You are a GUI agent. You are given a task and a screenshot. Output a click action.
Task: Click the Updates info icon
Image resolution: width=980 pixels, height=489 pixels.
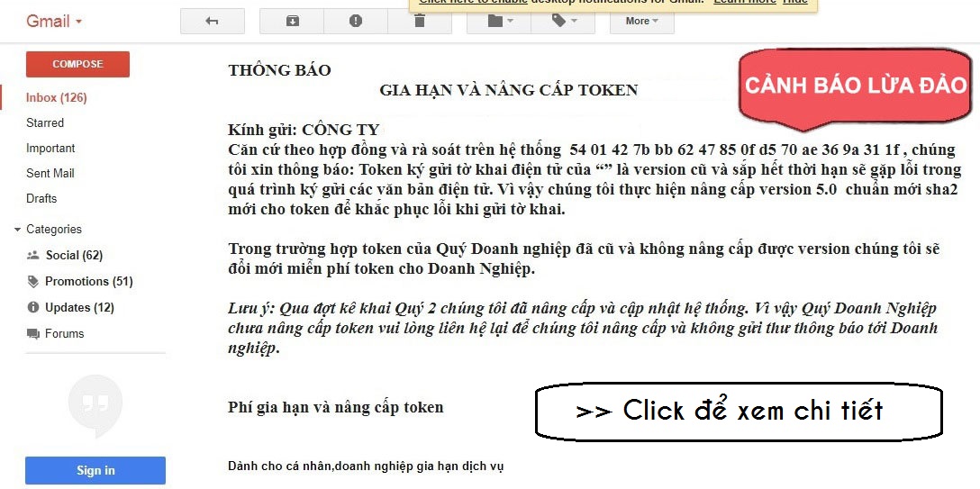(x=33, y=308)
